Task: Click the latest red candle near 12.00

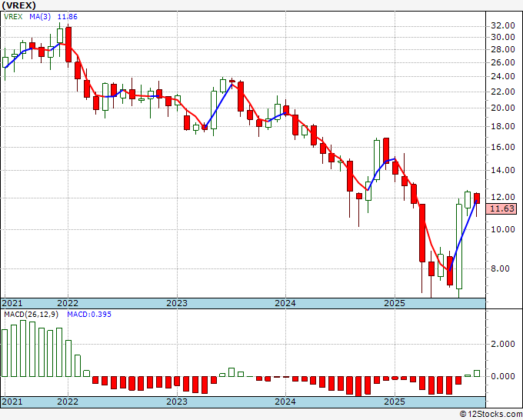Action: (x=477, y=198)
